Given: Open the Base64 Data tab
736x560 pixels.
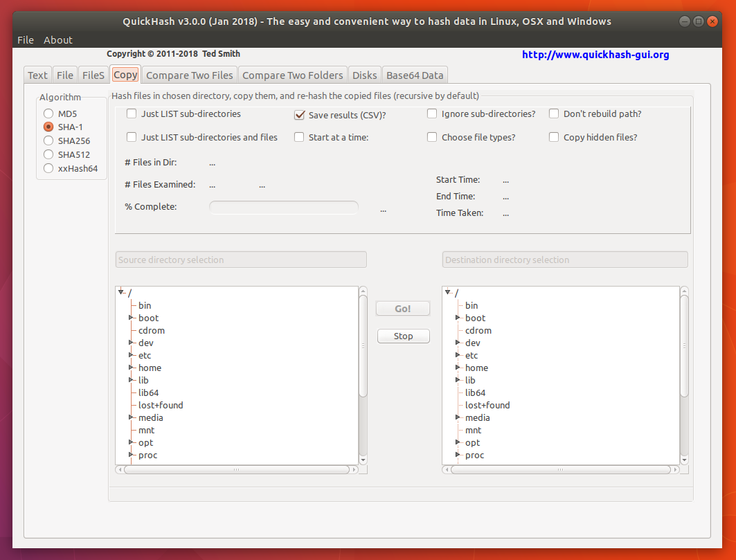Looking at the screenshot, I should tap(414, 75).
